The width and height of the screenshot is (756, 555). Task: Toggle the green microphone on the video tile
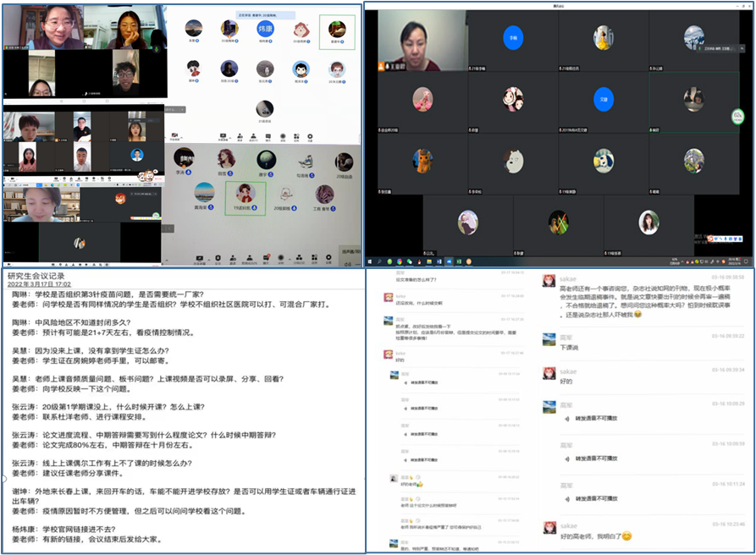157,49
